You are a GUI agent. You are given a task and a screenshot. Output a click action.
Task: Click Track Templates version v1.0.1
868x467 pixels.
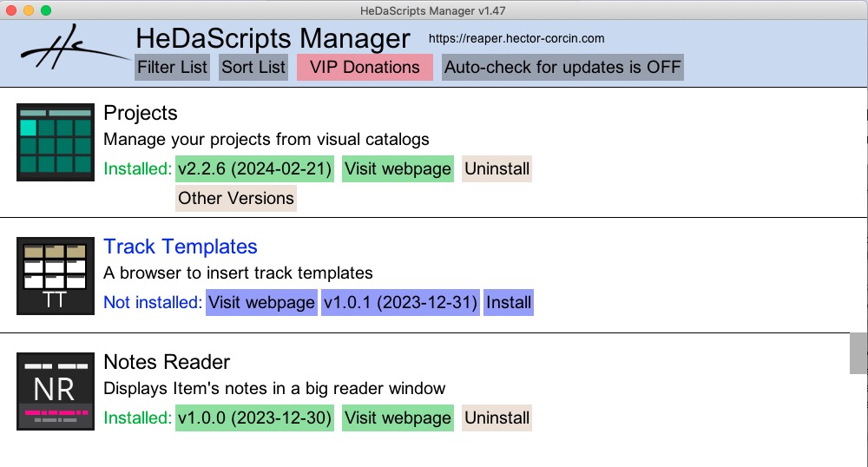[400, 303]
